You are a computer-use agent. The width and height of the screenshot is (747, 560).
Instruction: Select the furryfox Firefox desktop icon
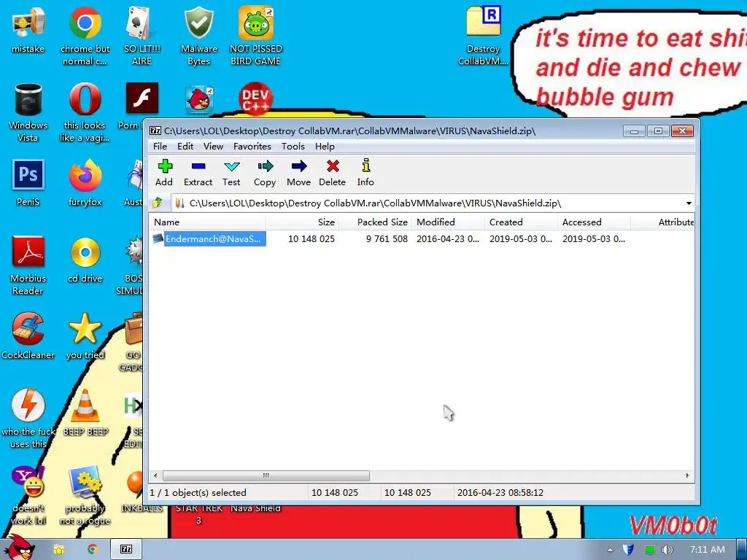(85, 183)
